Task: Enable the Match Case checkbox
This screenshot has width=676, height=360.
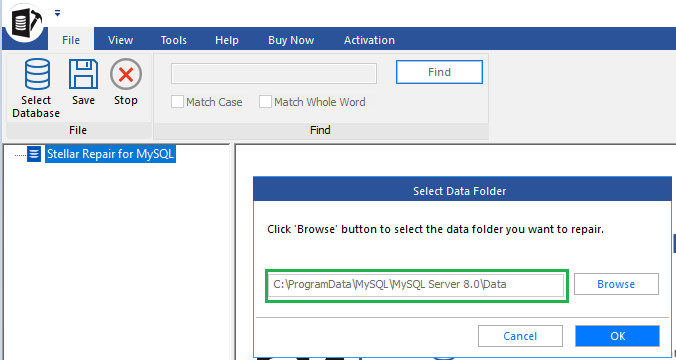Action: point(177,102)
